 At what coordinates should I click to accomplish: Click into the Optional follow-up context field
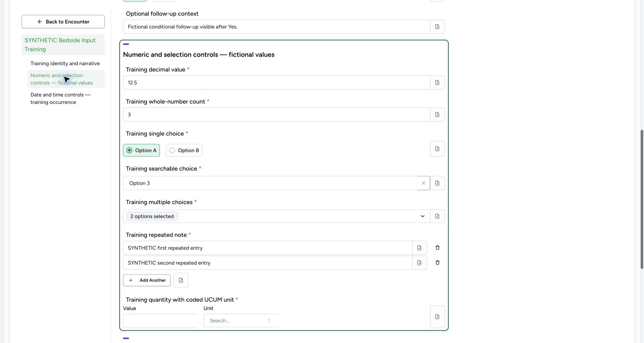277,27
